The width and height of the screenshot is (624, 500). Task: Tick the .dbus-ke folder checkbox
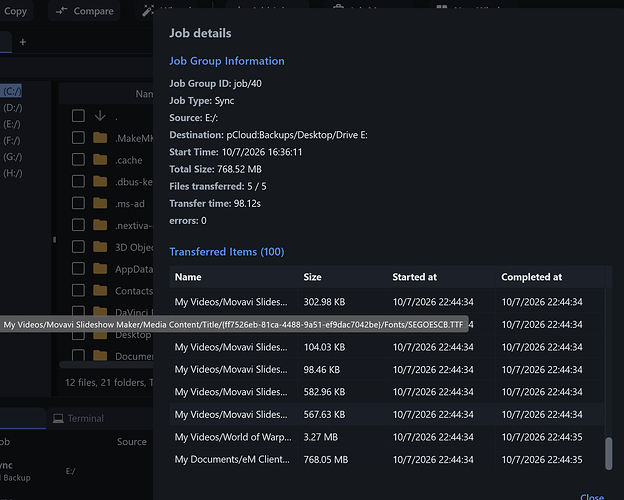coord(78,181)
